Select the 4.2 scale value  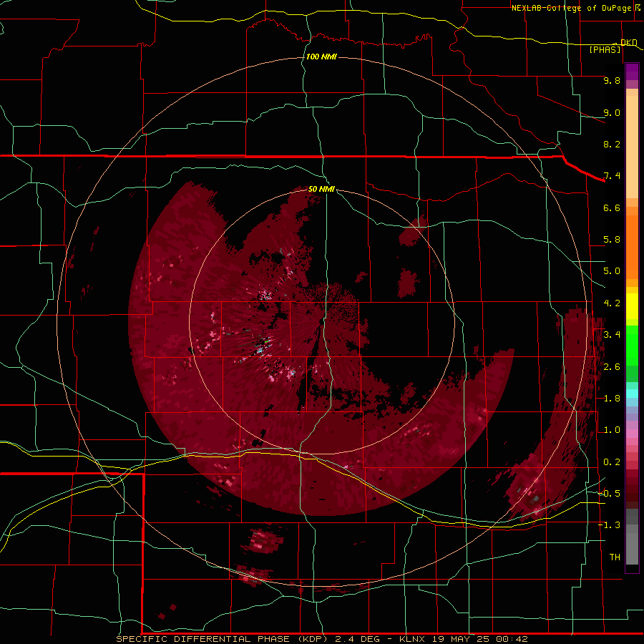pyautogui.click(x=612, y=303)
